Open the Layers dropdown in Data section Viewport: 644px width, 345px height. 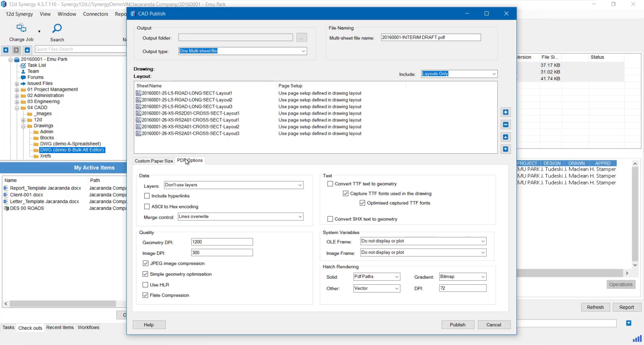tap(234, 185)
